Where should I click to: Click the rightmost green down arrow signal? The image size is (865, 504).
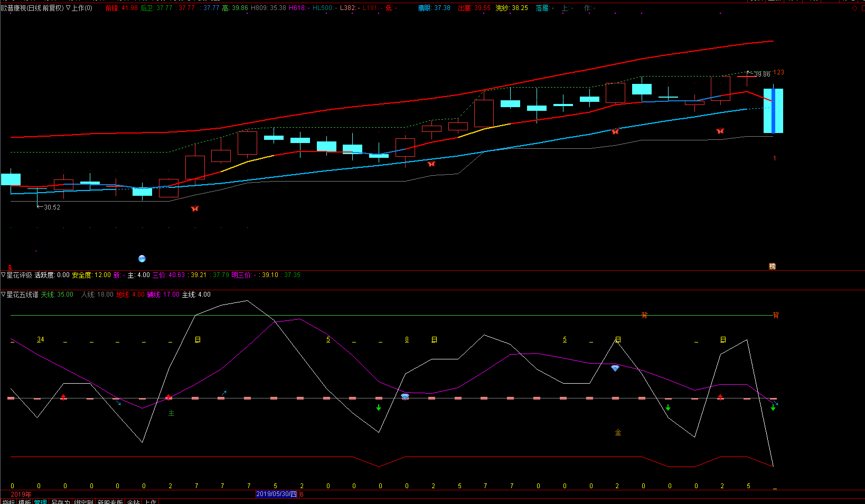point(773,407)
